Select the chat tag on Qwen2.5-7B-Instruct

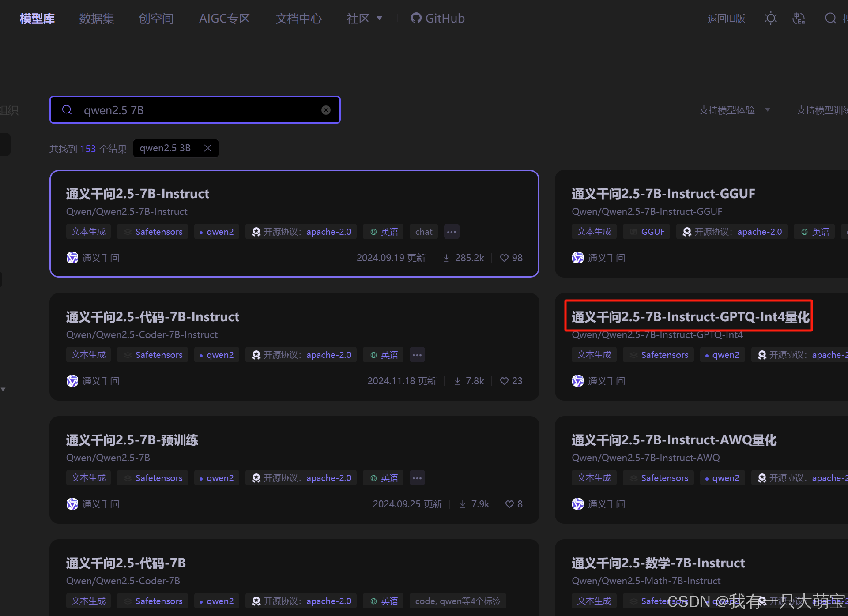[x=423, y=231]
